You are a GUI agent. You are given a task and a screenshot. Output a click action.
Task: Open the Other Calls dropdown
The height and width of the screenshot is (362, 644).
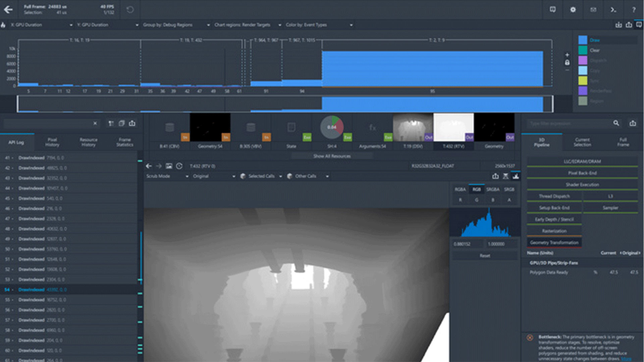pyautogui.click(x=308, y=176)
